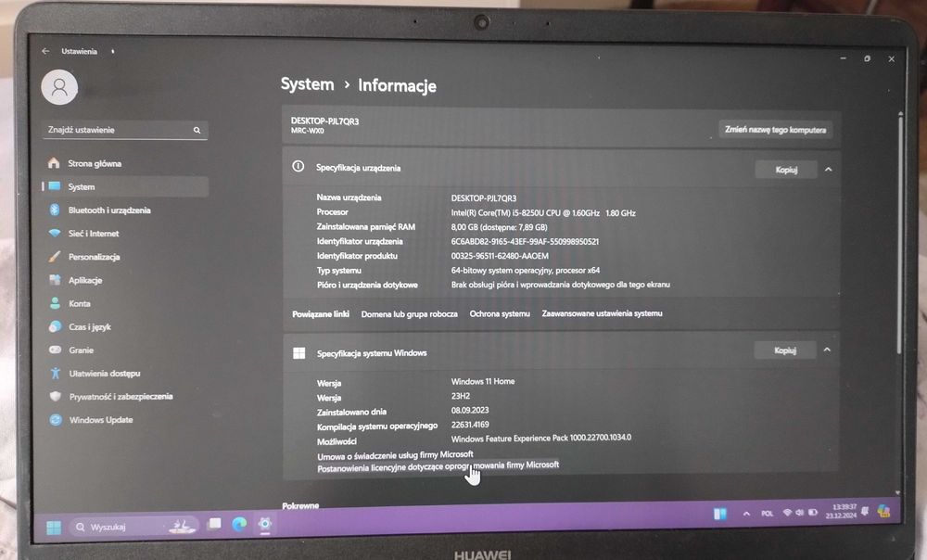Open Task View on the taskbar
Image resolution: width=927 pixels, height=560 pixels.
pyautogui.click(x=214, y=524)
